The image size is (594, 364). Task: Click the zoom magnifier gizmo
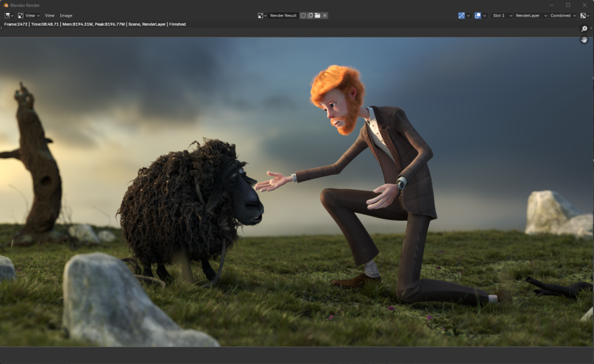click(584, 29)
